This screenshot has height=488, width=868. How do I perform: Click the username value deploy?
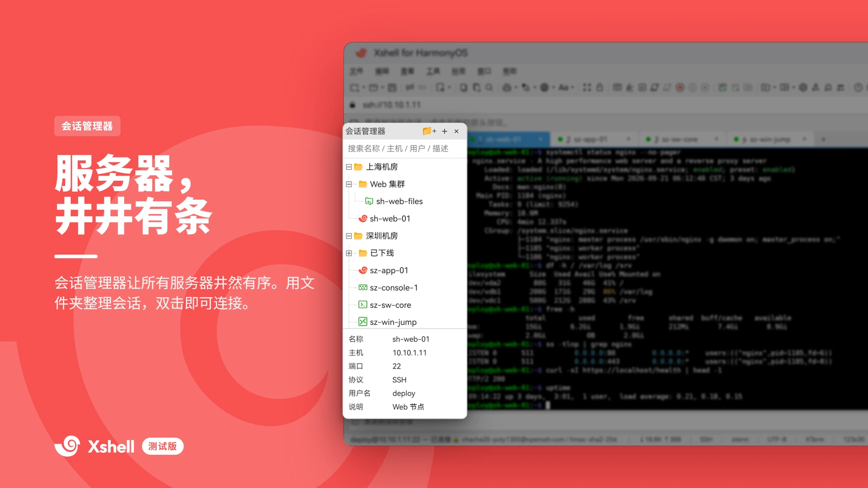pos(403,393)
